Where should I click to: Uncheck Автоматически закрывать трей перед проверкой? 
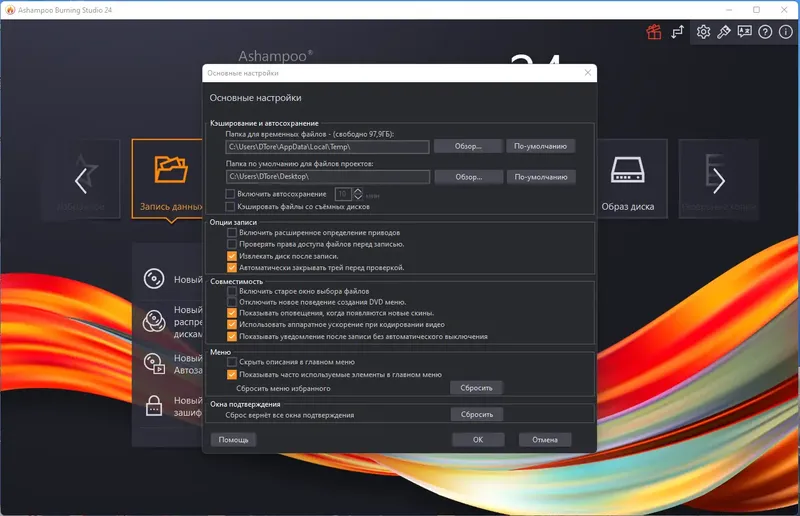tap(232, 267)
